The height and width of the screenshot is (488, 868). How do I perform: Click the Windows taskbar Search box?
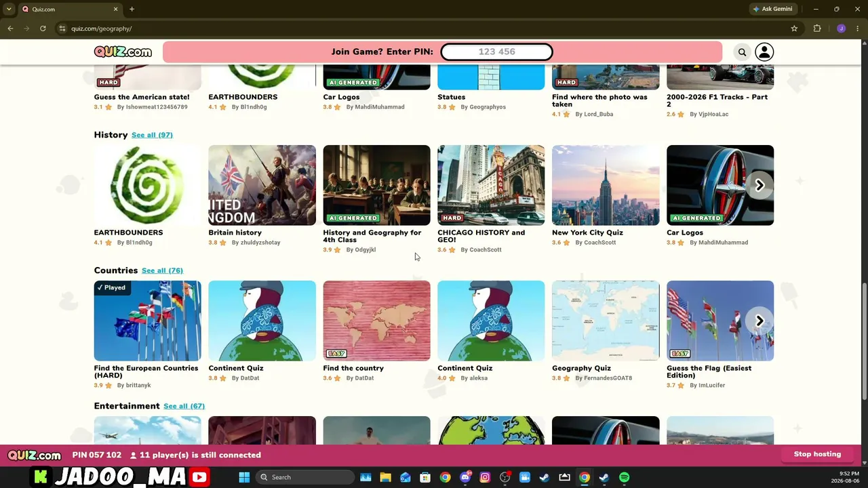pyautogui.click(x=305, y=477)
